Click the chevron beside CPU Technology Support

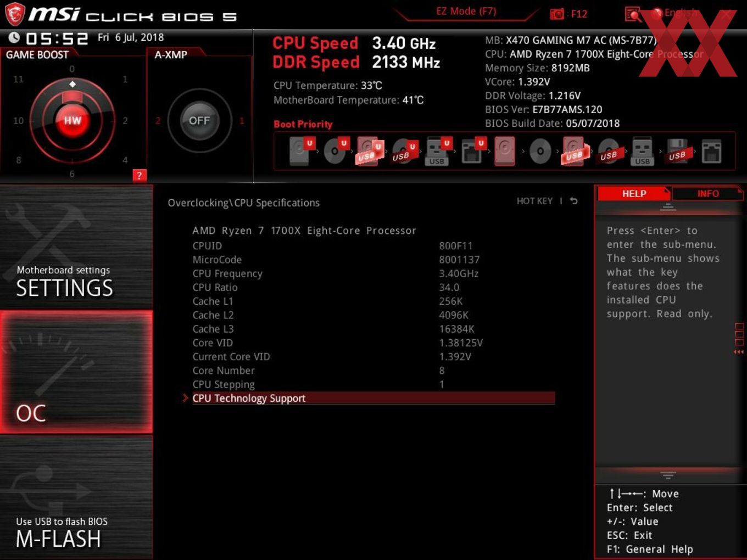185,398
